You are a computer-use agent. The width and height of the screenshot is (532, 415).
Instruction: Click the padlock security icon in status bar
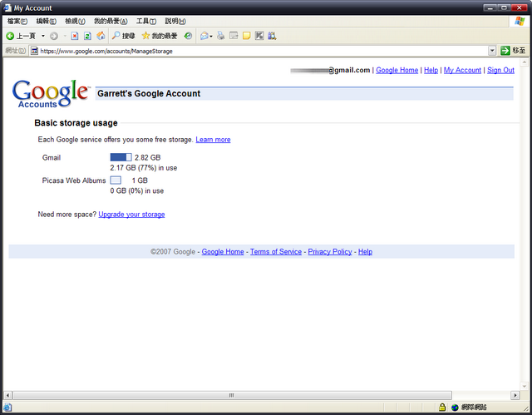point(442,407)
